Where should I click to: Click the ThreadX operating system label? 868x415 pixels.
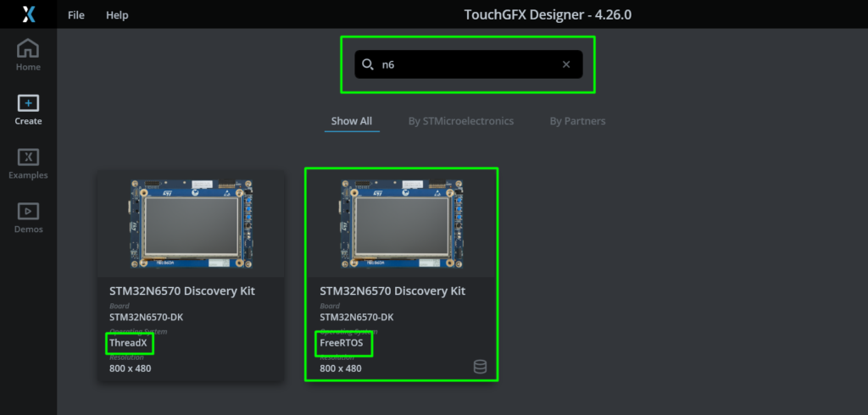[128, 343]
